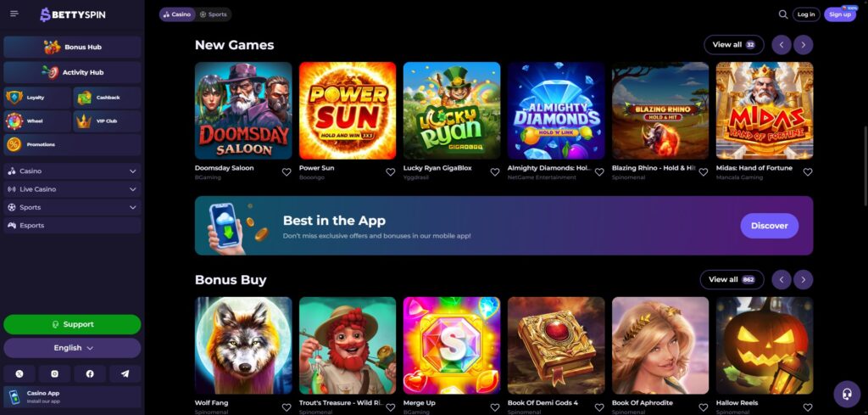This screenshot has height=415, width=868.
Task: Favorite Power Sun with heart icon
Action: (x=390, y=171)
